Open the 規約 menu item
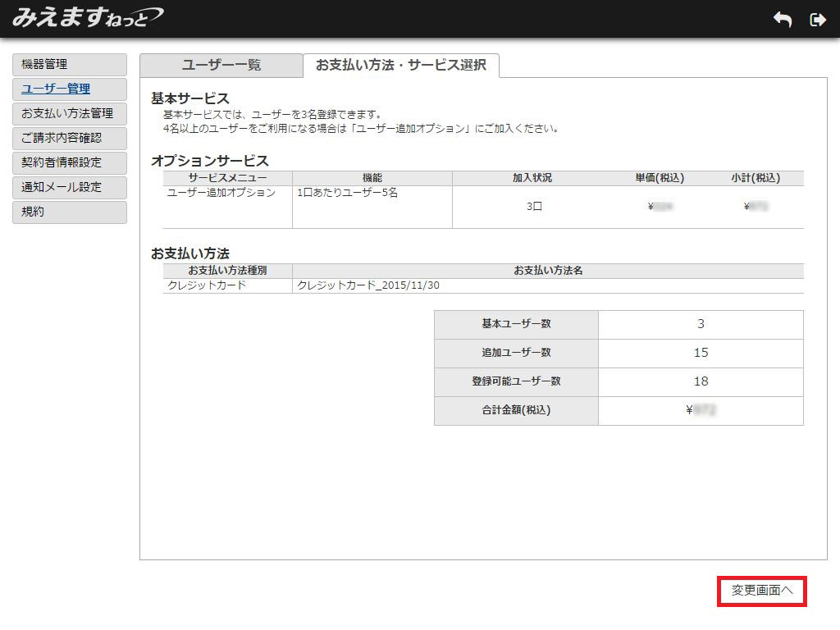This screenshot has width=840, height=630. tap(70, 212)
